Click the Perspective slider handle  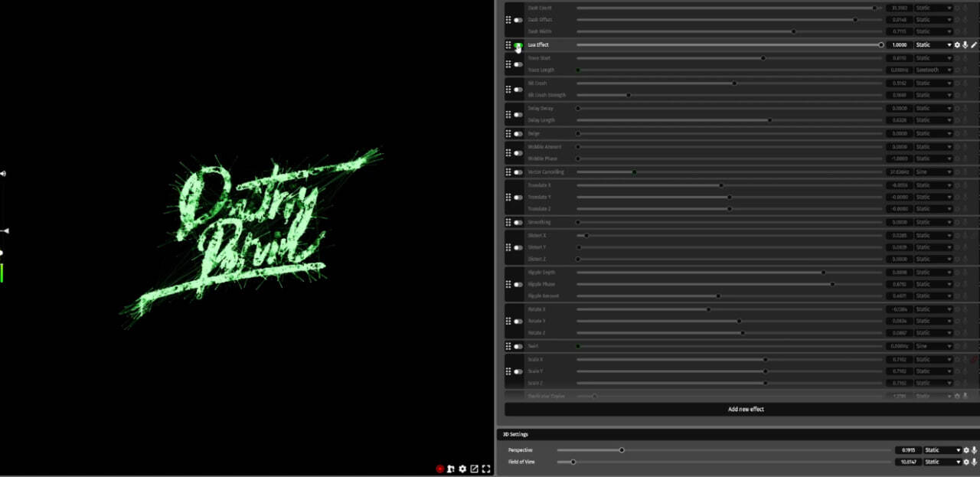(x=622, y=450)
